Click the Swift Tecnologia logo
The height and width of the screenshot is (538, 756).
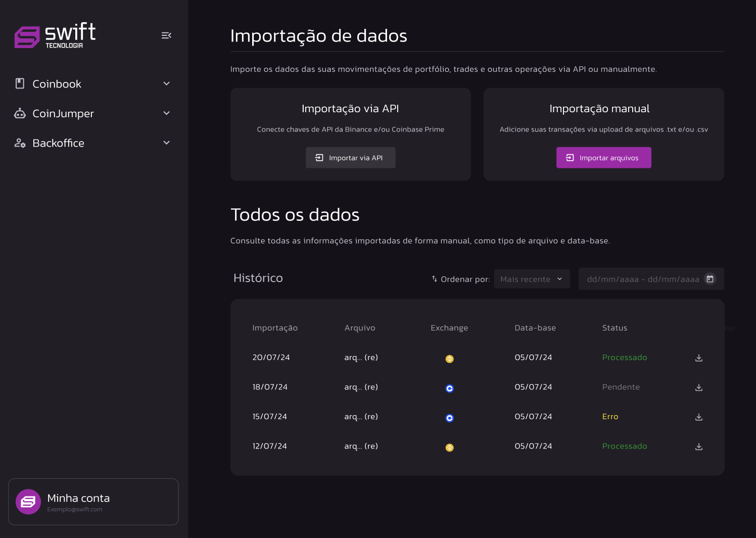[55, 35]
